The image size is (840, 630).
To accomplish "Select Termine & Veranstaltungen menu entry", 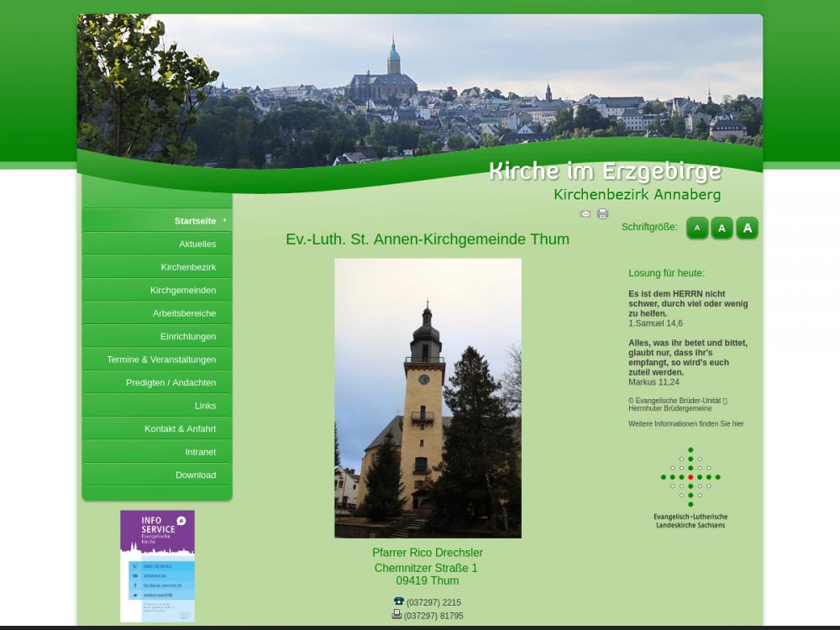I will tap(161, 360).
